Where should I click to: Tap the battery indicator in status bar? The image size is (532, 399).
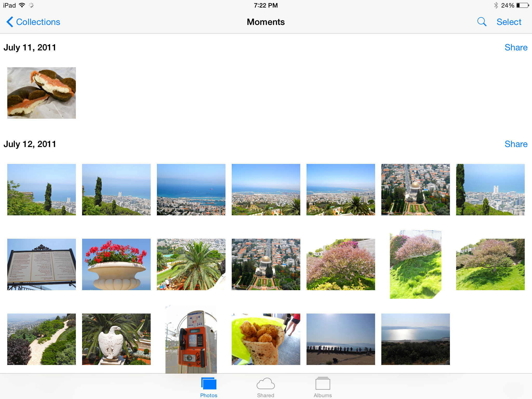coord(522,5)
